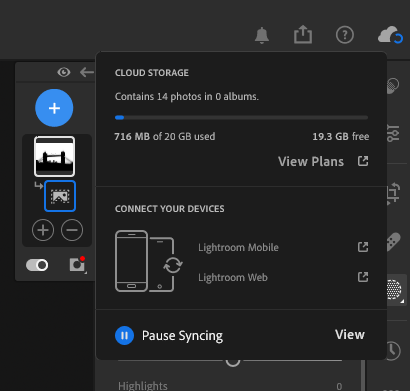Click the Highlights value 0
This screenshot has height=391, width=410.
[x=339, y=386]
